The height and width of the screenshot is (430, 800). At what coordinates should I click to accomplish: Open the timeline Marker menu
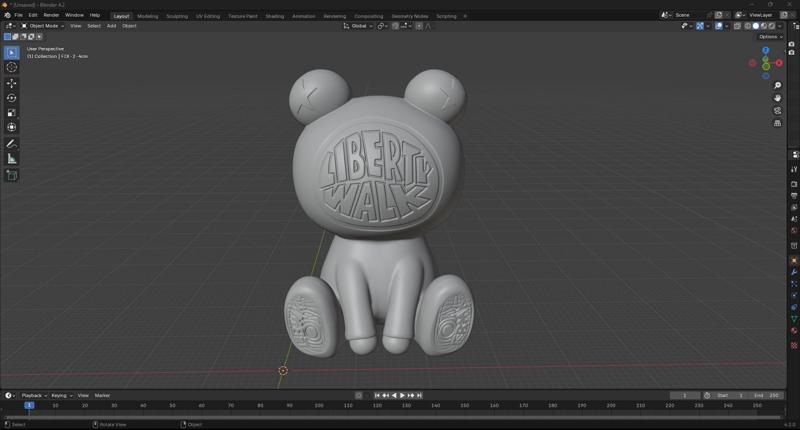(102, 395)
